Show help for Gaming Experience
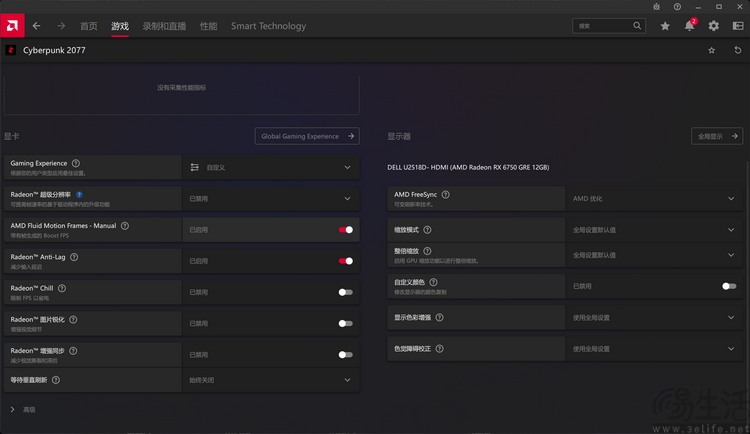Image resolution: width=750 pixels, height=434 pixels. (76, 163)
